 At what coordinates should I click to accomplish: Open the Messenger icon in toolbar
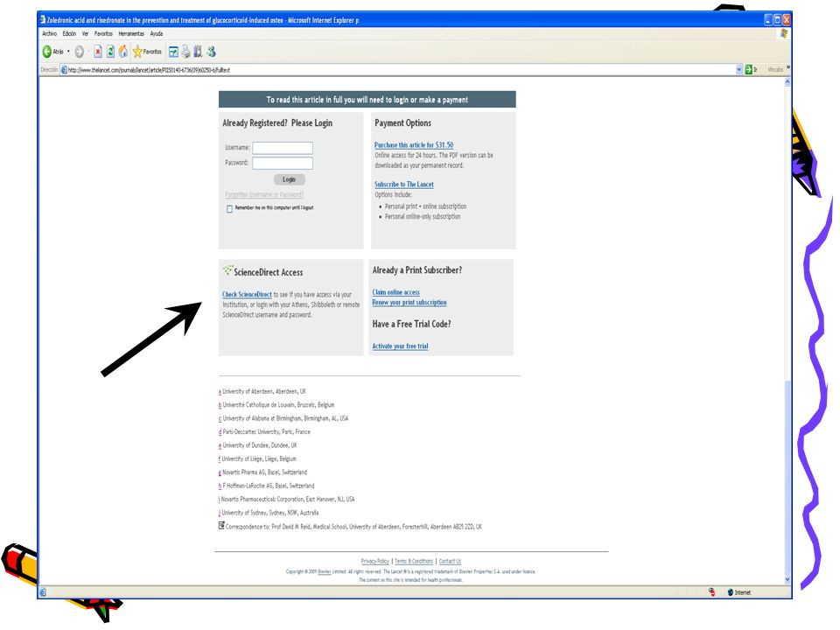[x=211, y=52]
